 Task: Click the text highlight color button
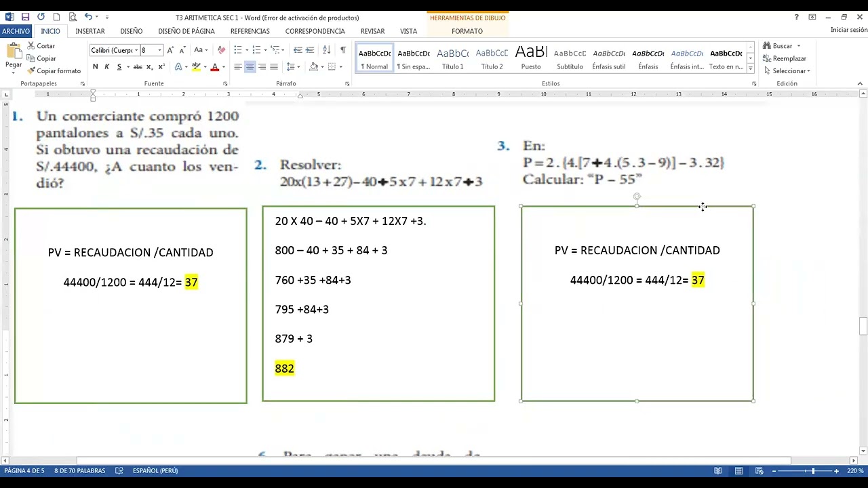click(195, 66)
